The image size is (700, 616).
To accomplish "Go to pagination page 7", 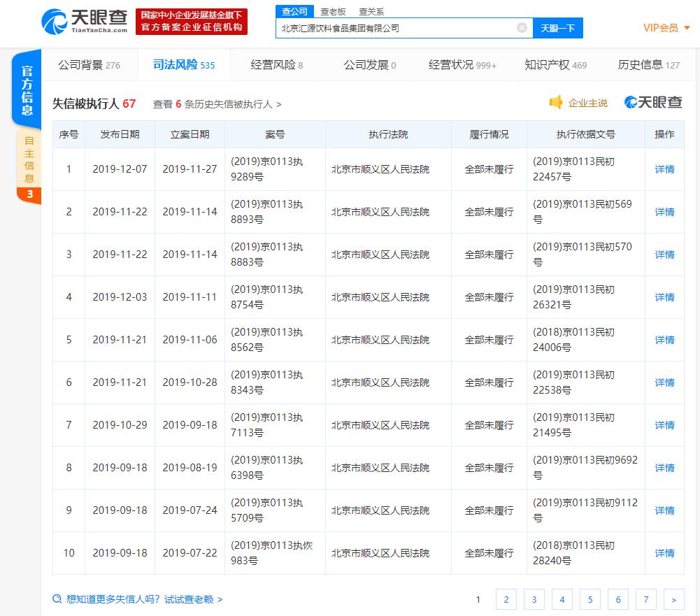I will pyautogui.click(x=646, y=599).
